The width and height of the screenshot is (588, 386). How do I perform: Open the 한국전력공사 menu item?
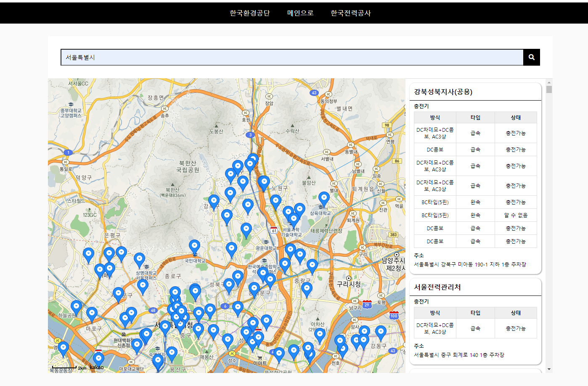pyautogui.click(x=351, y=13)
